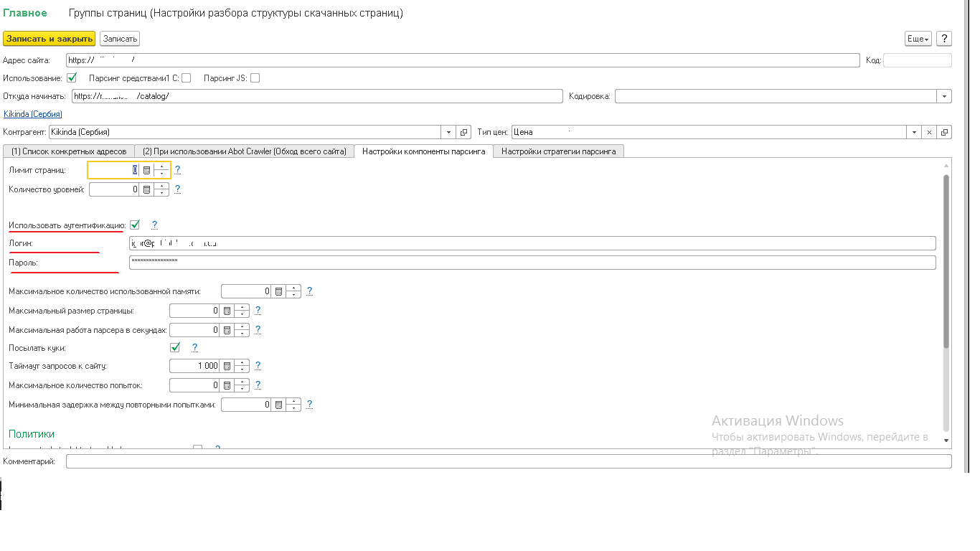
Task: Click the help question mark button top right
Action: (x=944, y=39)
